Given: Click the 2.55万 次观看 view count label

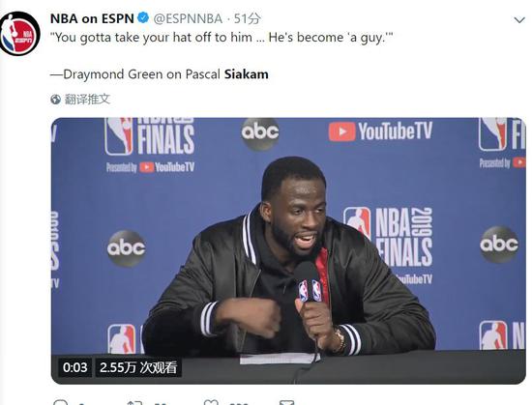Looking at the screenshot, I should point(138,367).
